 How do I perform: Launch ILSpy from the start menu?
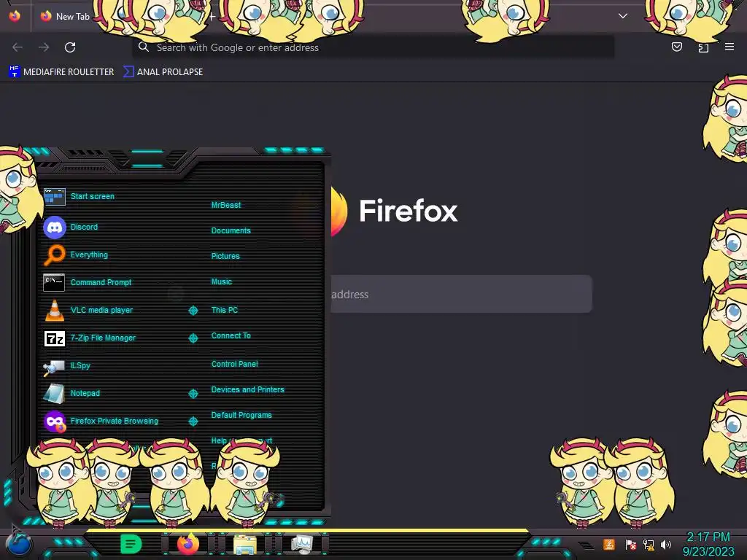(67, 366)
